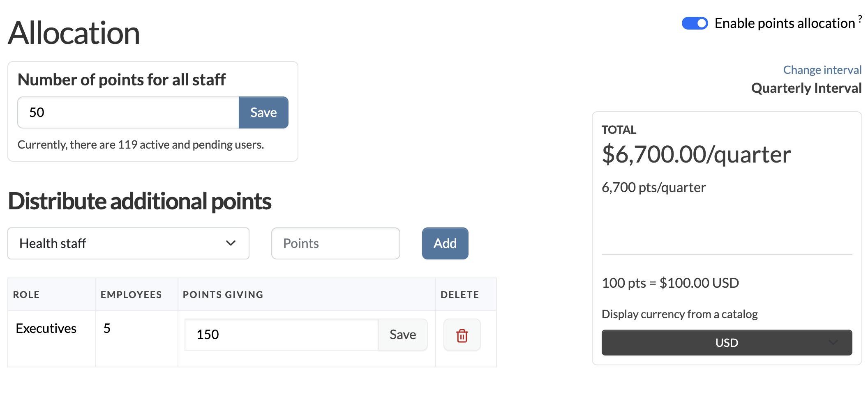Screen dimensions: 868x399
Task: Open the USD display currency dropdown
Action: point(726,342)
